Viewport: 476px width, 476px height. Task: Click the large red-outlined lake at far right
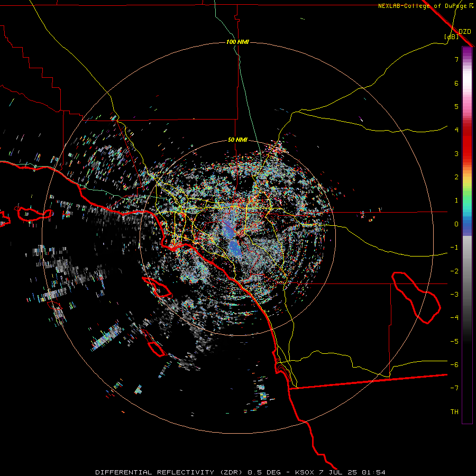[x=416, y=298]
